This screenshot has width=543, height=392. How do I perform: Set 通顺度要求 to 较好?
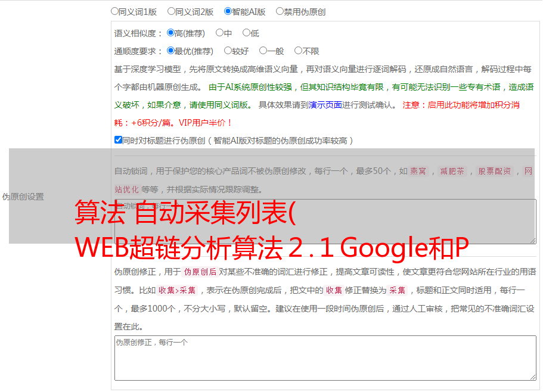tap(228, 51)
